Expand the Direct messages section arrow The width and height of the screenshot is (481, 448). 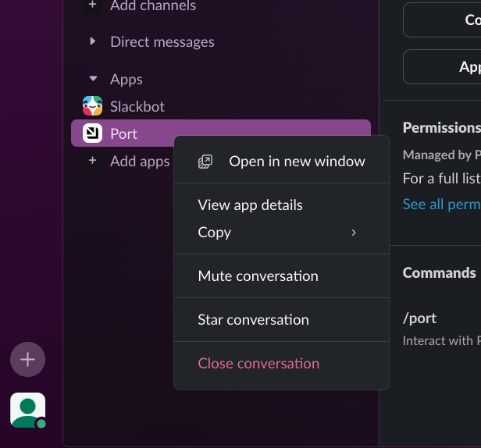(93, 42)
